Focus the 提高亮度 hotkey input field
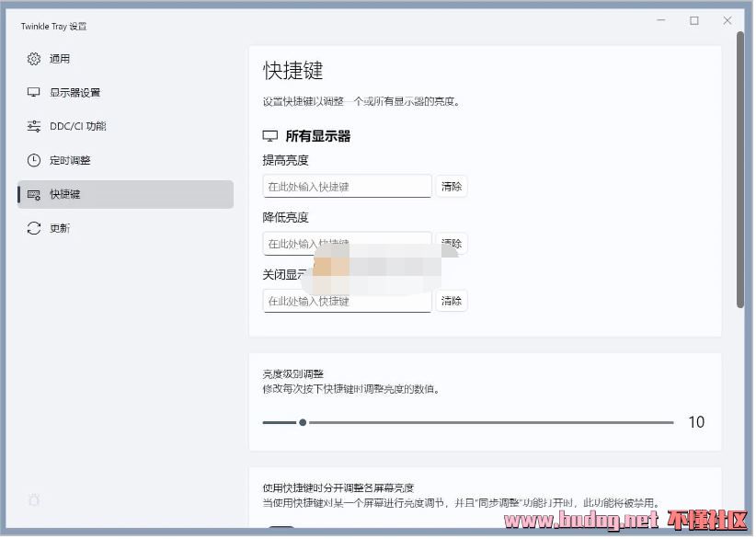This screenshot has width=756, height=539. pos(347,187)
